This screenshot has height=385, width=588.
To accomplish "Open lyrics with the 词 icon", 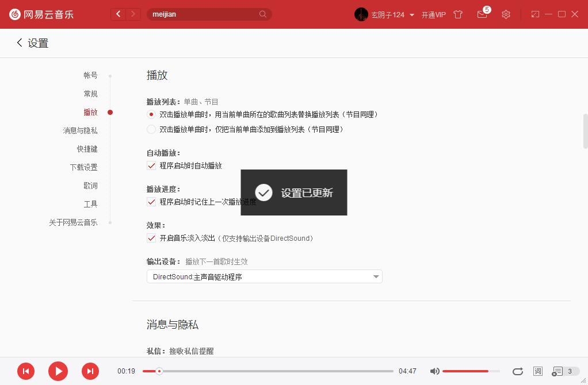I will point(537,371).
